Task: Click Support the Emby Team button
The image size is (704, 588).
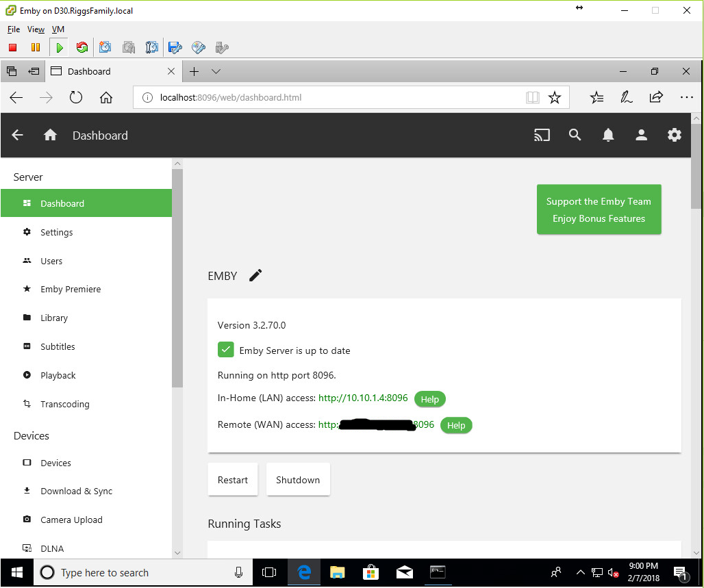Action: click(x=599, y=209)
